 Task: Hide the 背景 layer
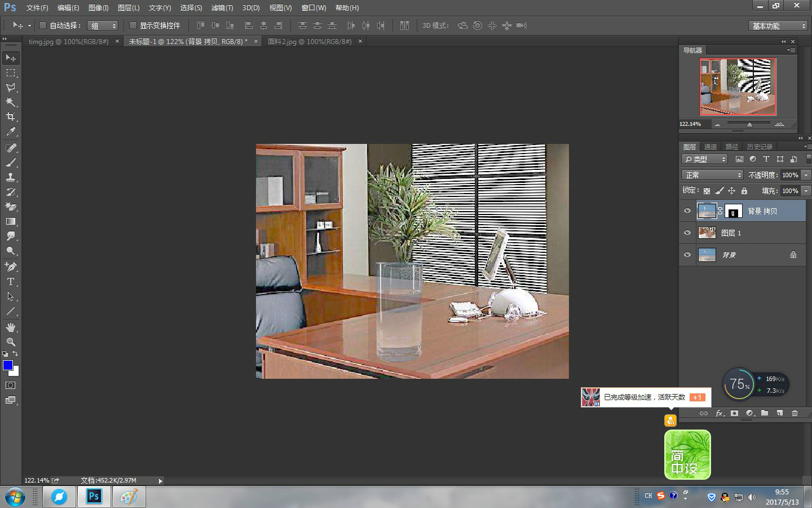[687, 255]
